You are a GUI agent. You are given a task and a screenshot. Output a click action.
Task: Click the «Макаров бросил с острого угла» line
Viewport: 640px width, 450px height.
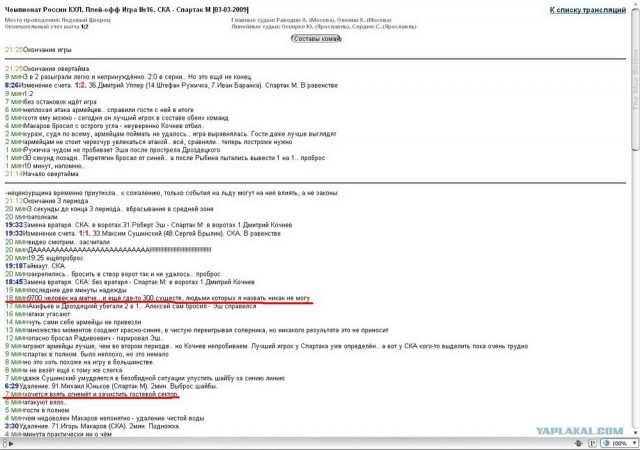104,126
